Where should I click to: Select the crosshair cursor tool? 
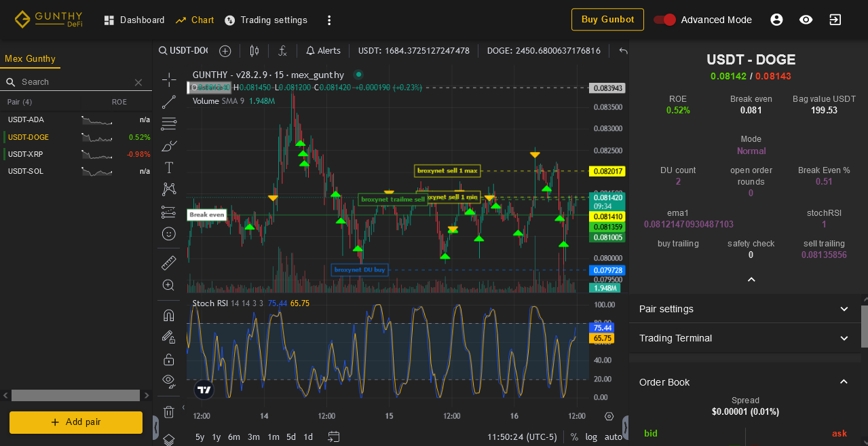(169, 80)
